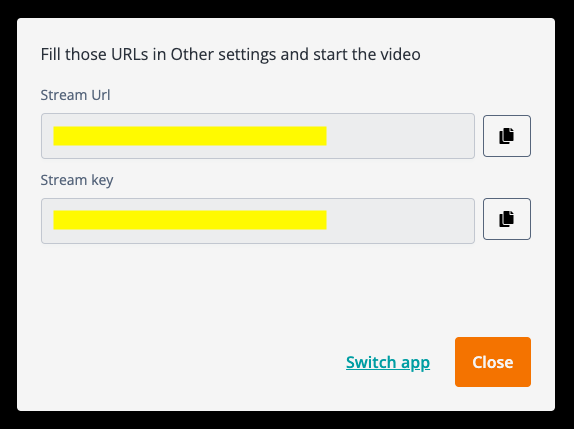Click the orange Close button
574x429 pixels.
493,362
